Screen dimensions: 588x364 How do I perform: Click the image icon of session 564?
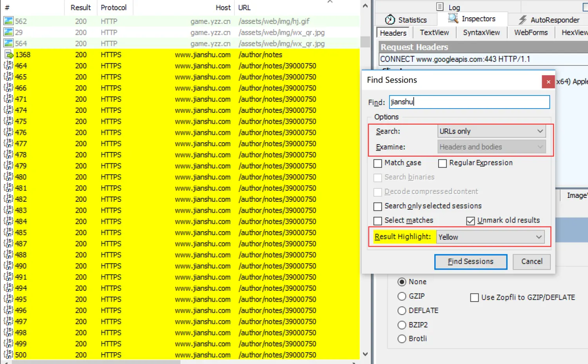point(8,43)
